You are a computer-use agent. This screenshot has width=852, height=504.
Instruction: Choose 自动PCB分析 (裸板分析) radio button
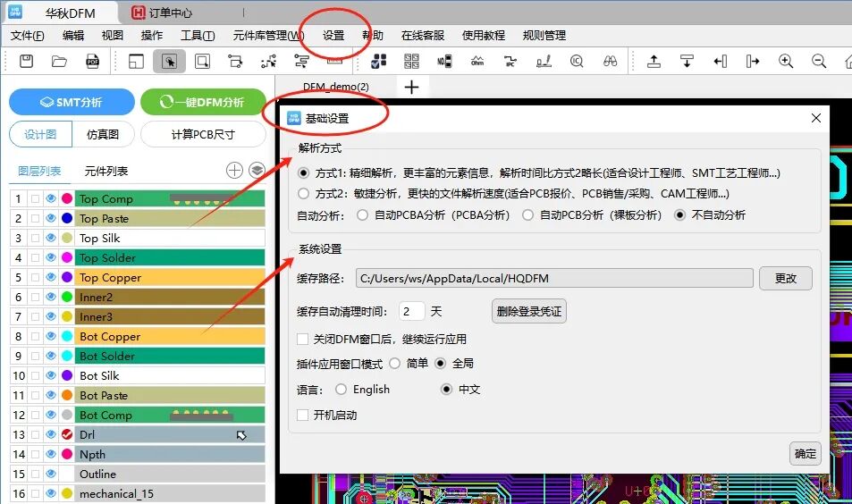[x=527, y=215]
